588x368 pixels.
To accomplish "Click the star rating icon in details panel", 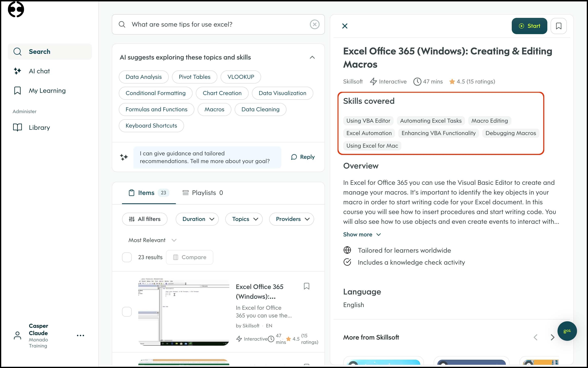I will pyautogui.click(x=452, y=81).
